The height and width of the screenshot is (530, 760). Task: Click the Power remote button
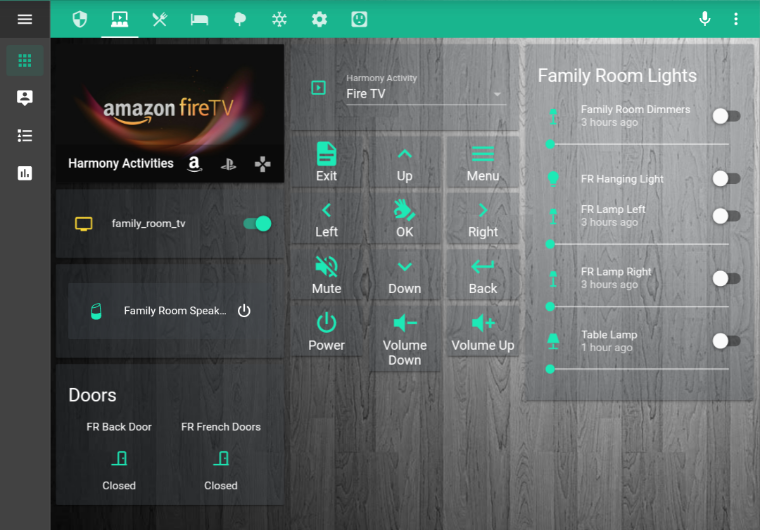[x=326, y=331]
